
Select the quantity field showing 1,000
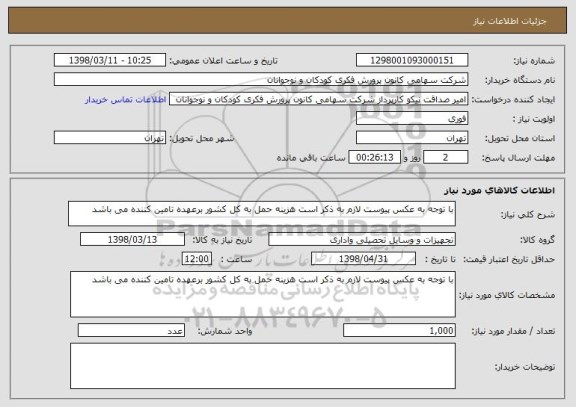click(399, 330)
